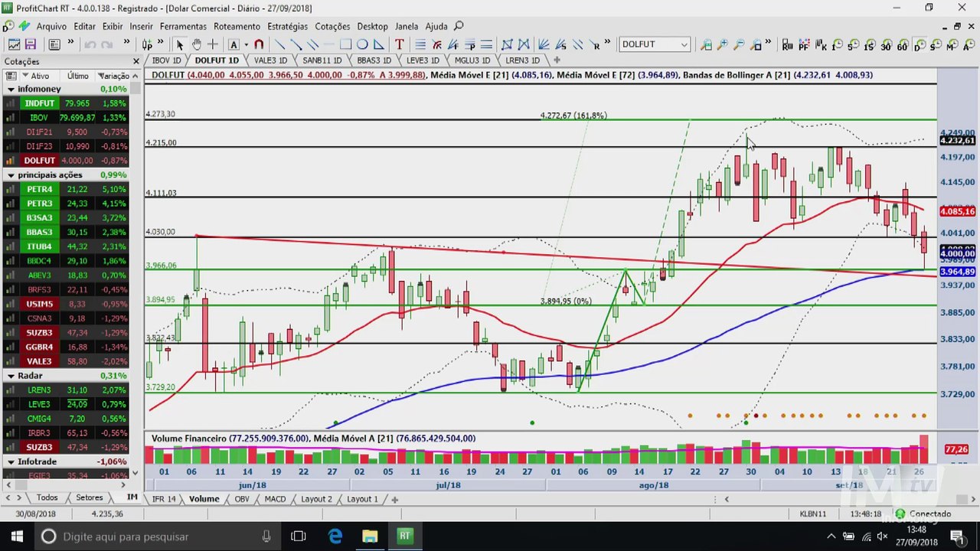Click the PF chart type icon

click(803, 44)
